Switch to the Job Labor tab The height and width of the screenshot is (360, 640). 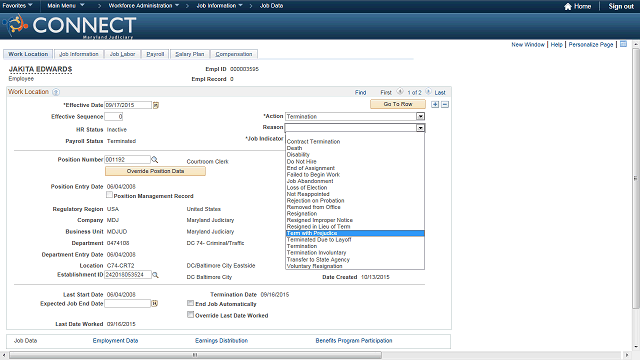coord(122,54)
